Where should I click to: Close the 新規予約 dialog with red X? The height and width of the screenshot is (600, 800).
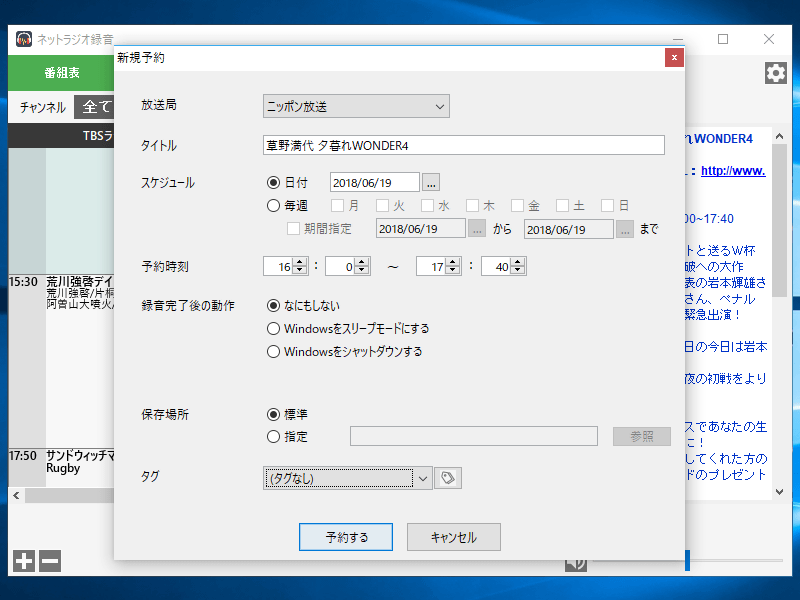click(x=674, y=58)
